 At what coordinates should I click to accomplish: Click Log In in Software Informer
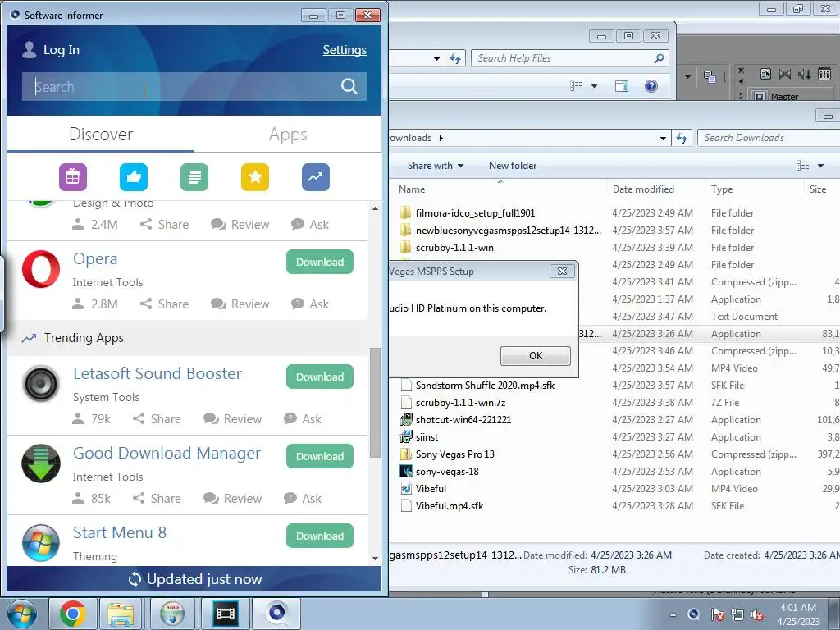point(61,50)
